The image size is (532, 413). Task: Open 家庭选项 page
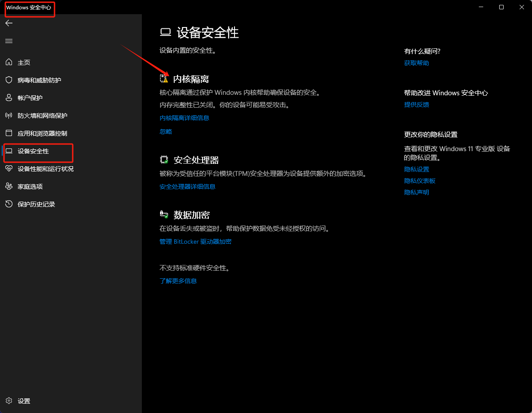(x=30, y=187)
